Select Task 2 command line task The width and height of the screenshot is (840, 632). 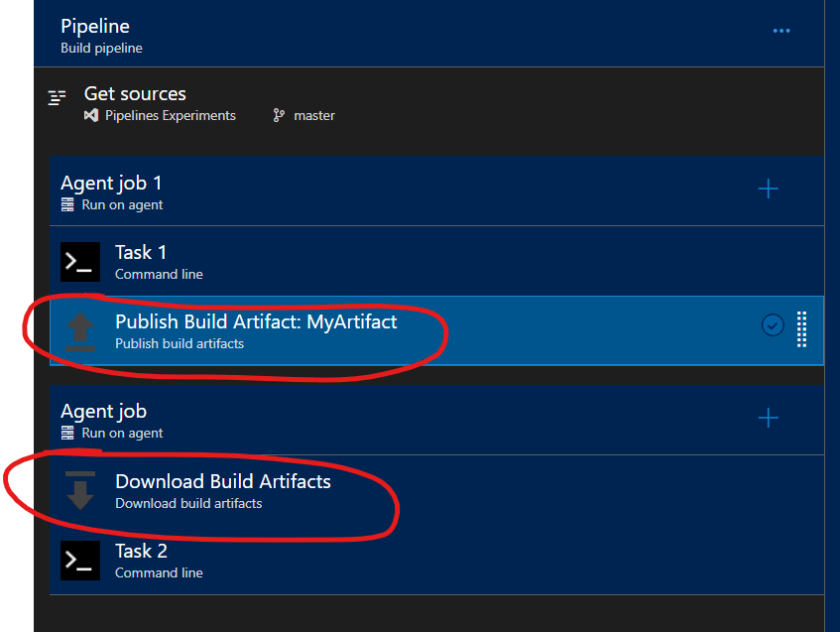click(x=436, y=561)
